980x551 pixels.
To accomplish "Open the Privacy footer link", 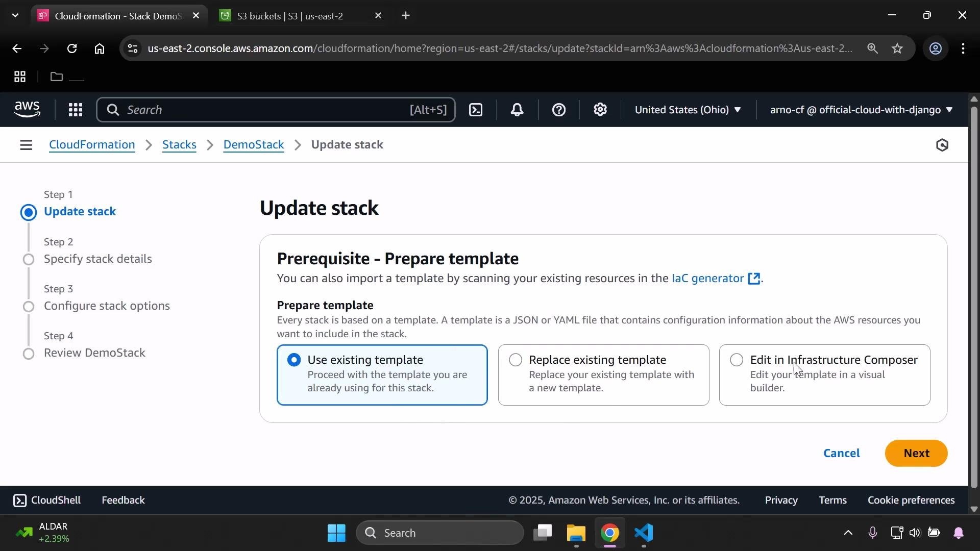I will pos(781,500).
